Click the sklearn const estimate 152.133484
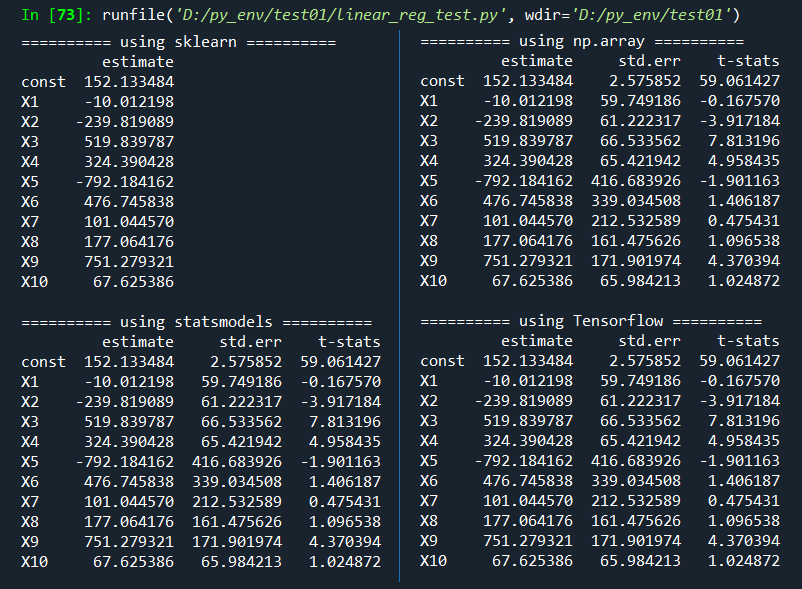Image resolution: width=802 pixels, height=589 pixels. 129,82
